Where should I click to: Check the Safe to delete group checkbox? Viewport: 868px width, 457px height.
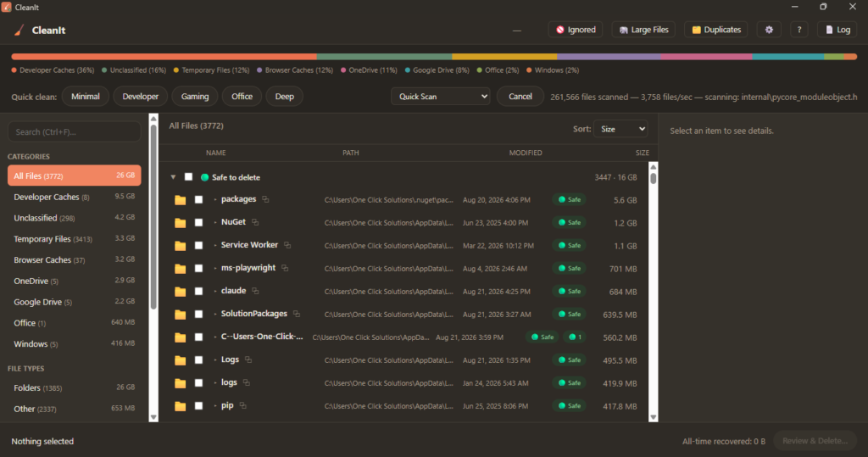pos(189,176)
